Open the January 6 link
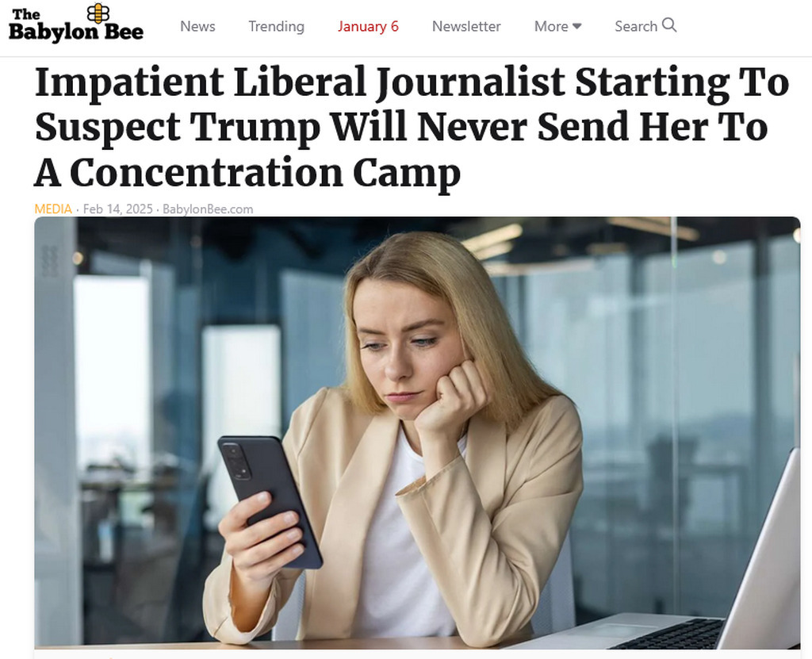The image size is (812, 659). 368,26
